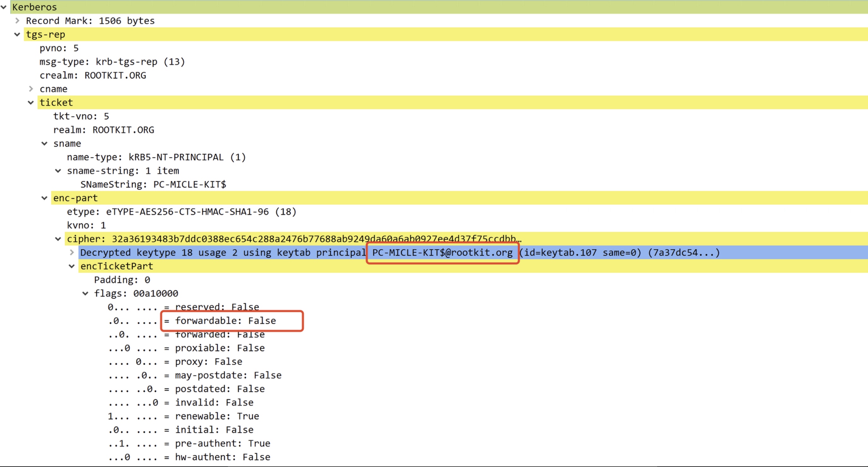Collapse the Kerberos protocol tree
The width and height of the screenshot is (868, 467).
click(x=4, y=7)
